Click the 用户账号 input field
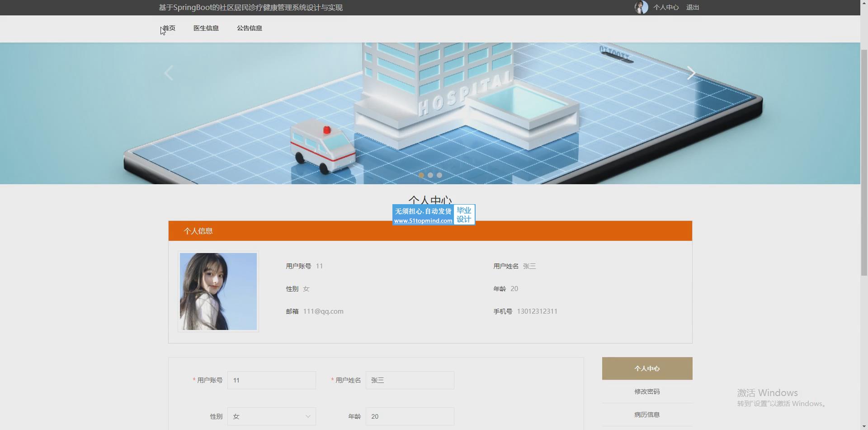This screenshot has height=430, width=868. (x=272, y=380)
